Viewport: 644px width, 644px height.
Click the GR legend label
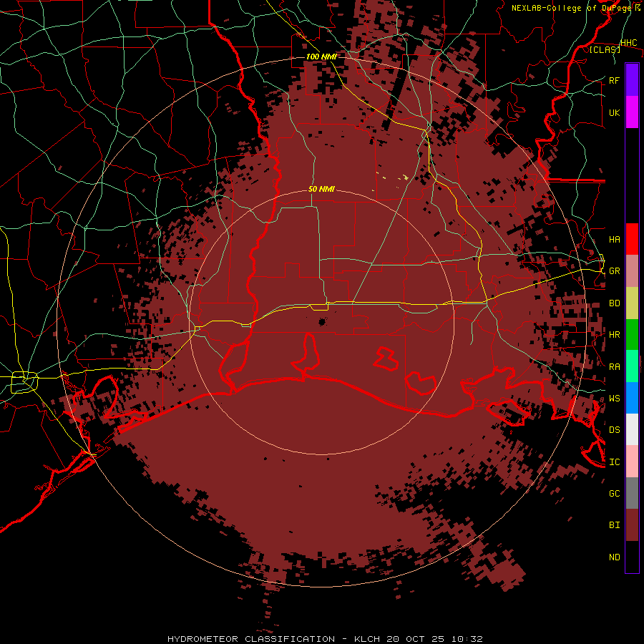pyautogui.click(x=615, y=271)
